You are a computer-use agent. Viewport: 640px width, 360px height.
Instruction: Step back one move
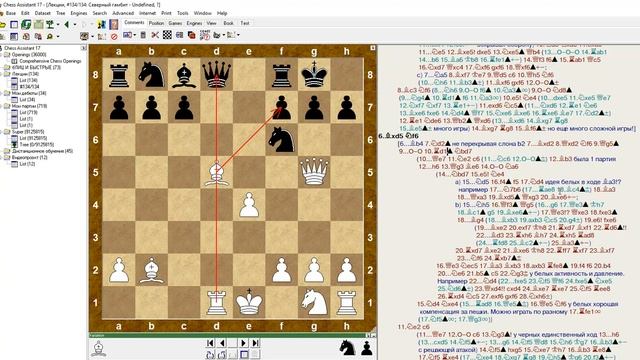[222, 343]
